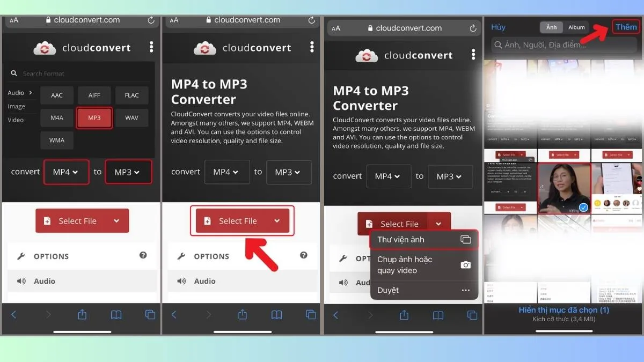Tap Thêm to add selected media

626,26
